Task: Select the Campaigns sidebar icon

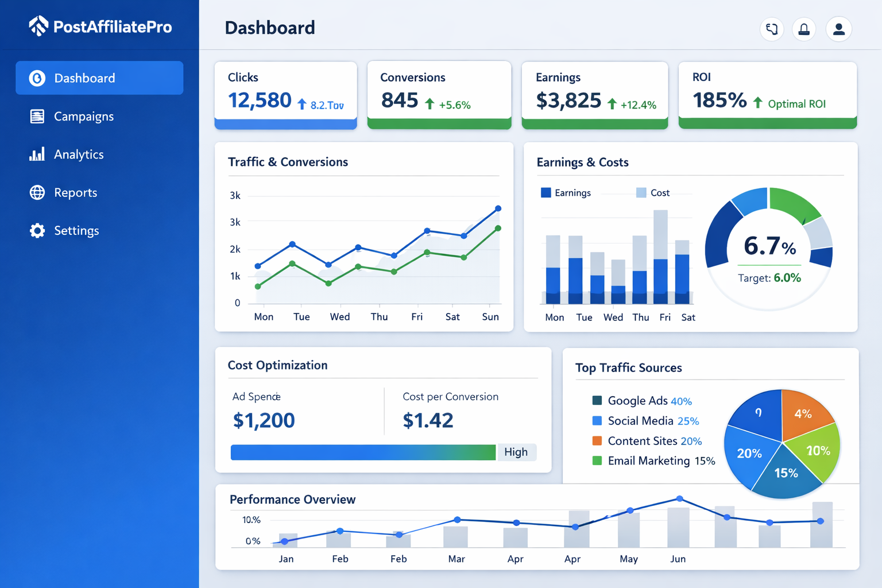Action: pos(37,116)
